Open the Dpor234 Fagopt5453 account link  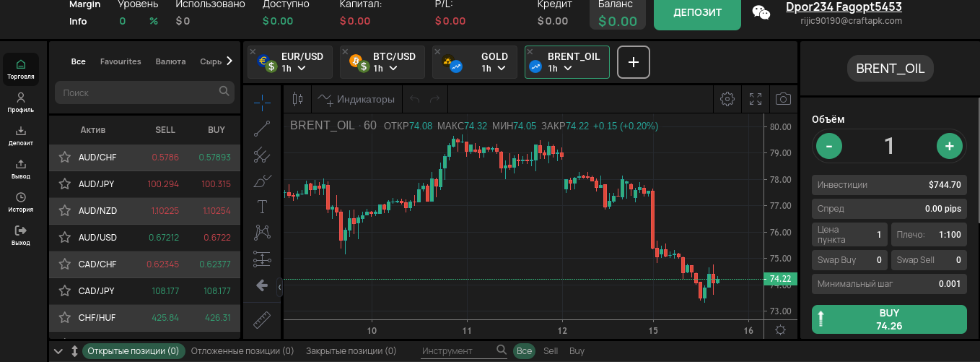(844, 7)
